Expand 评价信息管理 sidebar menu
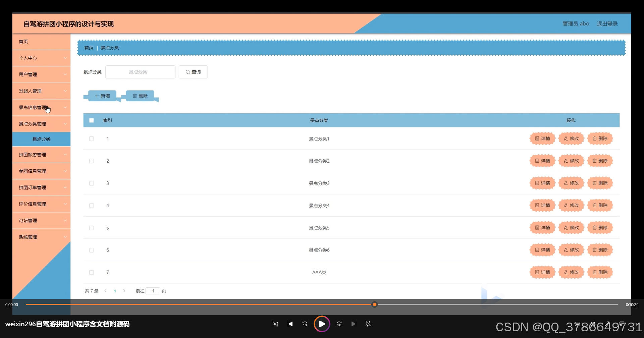 42,204
